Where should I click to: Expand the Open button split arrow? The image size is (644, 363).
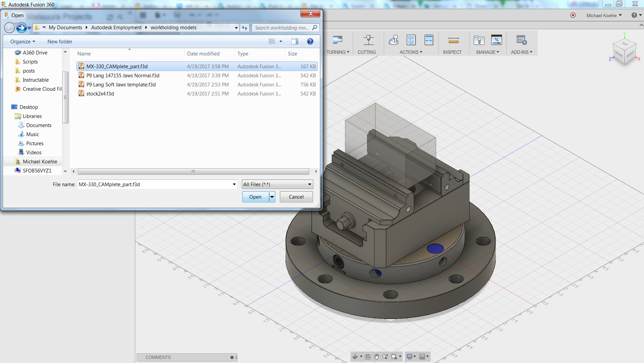coord(272,197)
